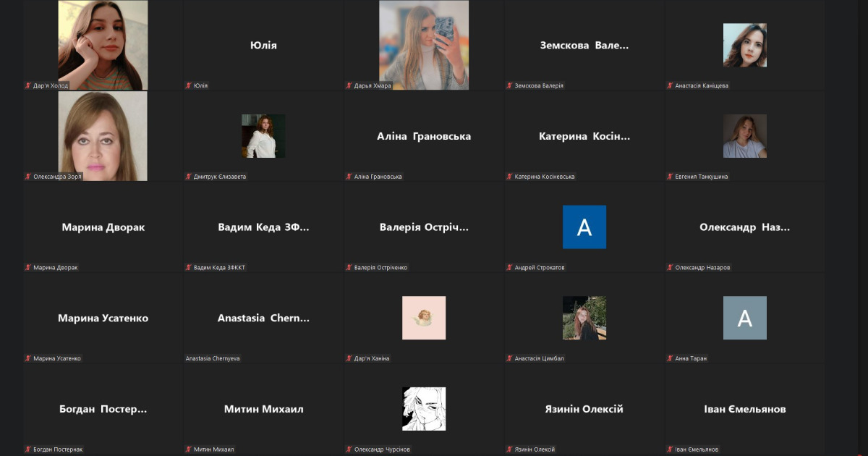The height and width of the screenshot is (456, 868).
Task: Select the blue "A" avatar of Андрей Строкатов
Action: coord(584,227)
